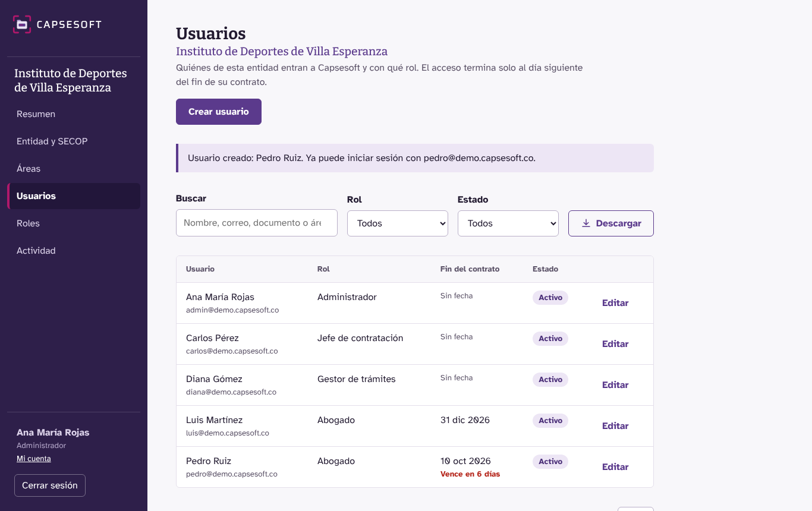812x511 pixels.
Task: Click the date 31 dic 2026
Action: [465, 420]
